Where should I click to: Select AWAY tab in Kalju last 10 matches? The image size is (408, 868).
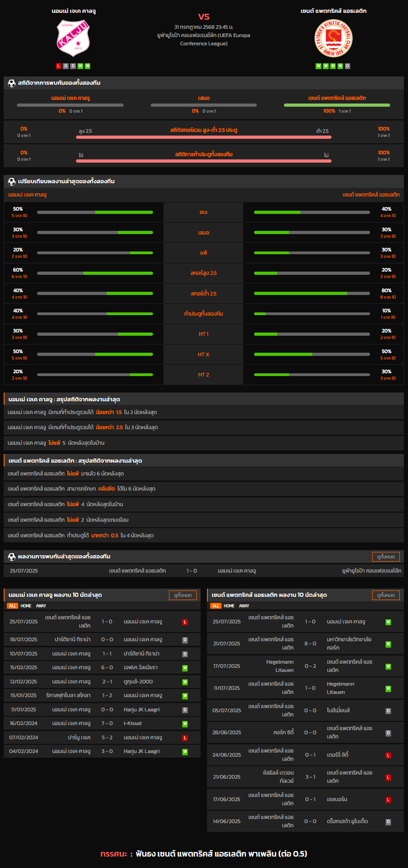tap(41, 606)
